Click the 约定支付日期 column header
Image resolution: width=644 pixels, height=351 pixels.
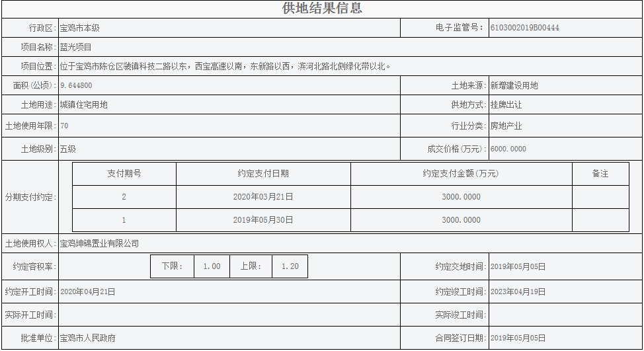click(263, 174)
